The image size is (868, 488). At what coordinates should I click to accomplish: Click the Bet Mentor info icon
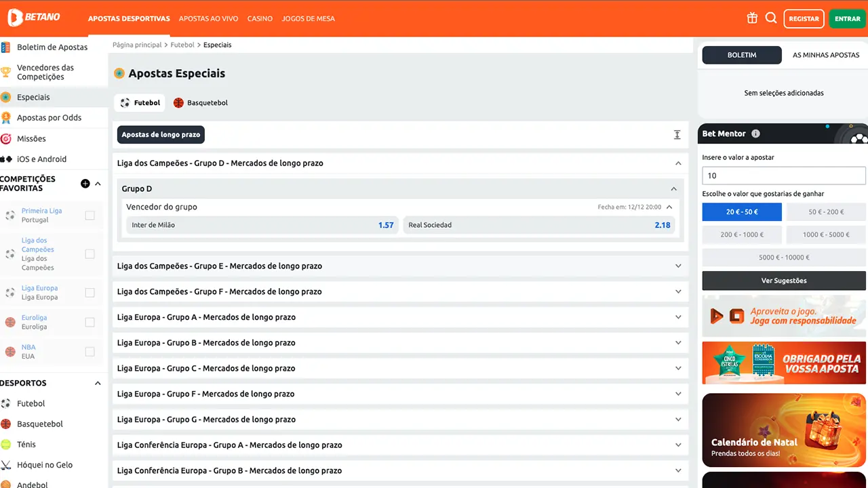point(755,134)
